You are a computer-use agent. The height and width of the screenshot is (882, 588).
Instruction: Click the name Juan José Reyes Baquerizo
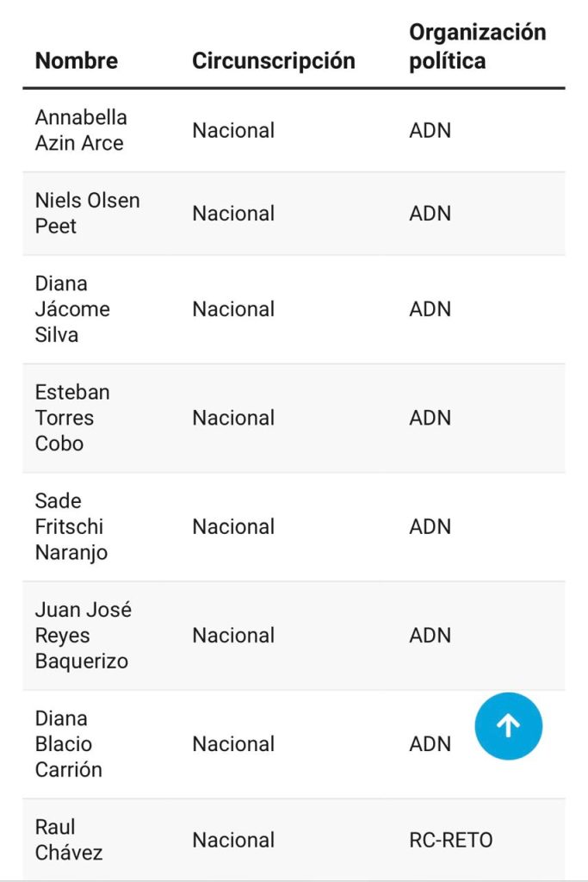(84, 635)
